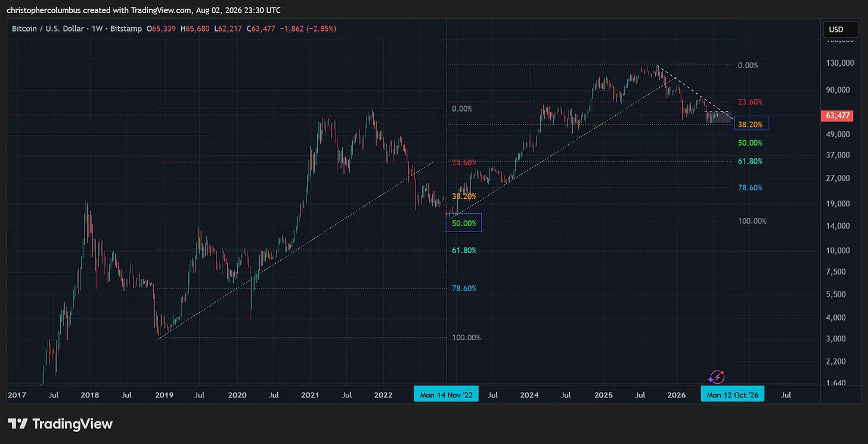Viewport: 868px width, 444px height.
Task: Click the close value C63,477 in the header
Action: tap(261, 28)
